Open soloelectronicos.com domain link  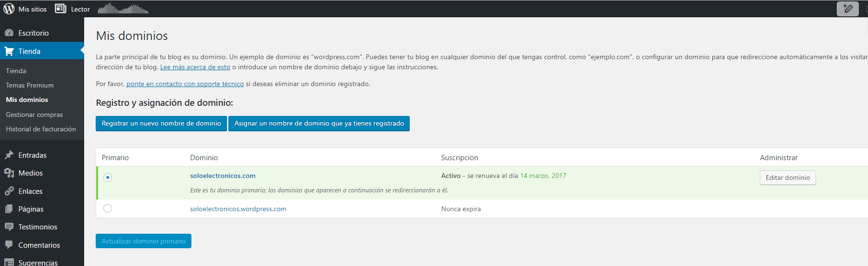223,176
